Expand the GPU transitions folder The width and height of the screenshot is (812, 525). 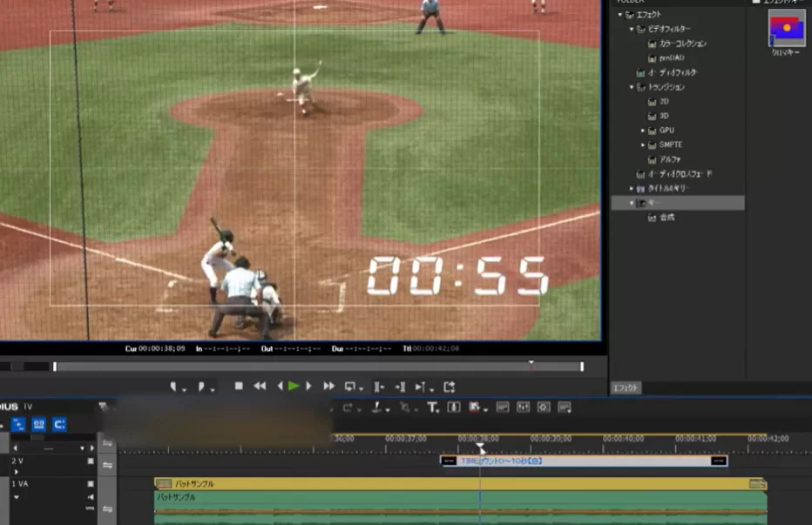643,131
